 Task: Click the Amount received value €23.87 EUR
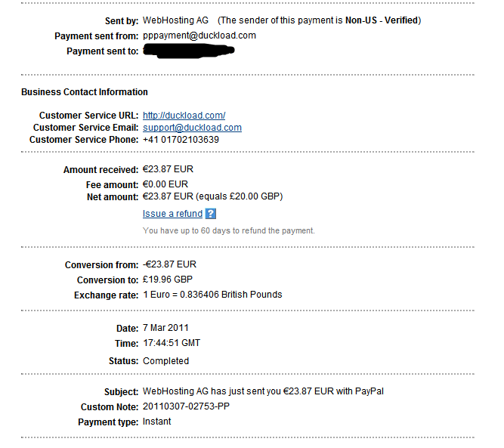click(x=168, y=170)
